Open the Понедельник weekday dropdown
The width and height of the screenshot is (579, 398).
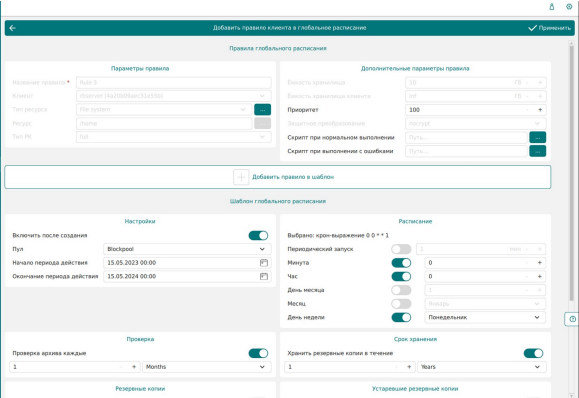485,318
